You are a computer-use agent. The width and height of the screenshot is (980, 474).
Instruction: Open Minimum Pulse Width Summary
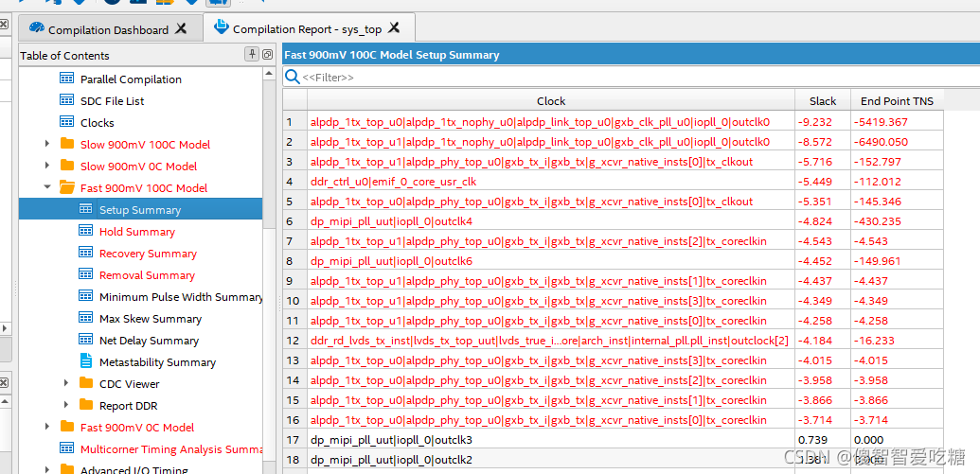[181, 297]
